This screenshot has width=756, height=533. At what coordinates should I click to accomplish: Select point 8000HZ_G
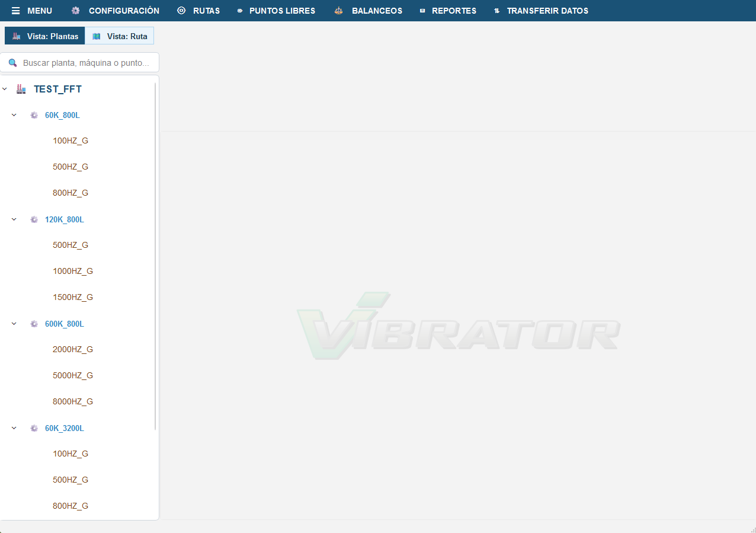pyautogui.click(x=73, y=401)
